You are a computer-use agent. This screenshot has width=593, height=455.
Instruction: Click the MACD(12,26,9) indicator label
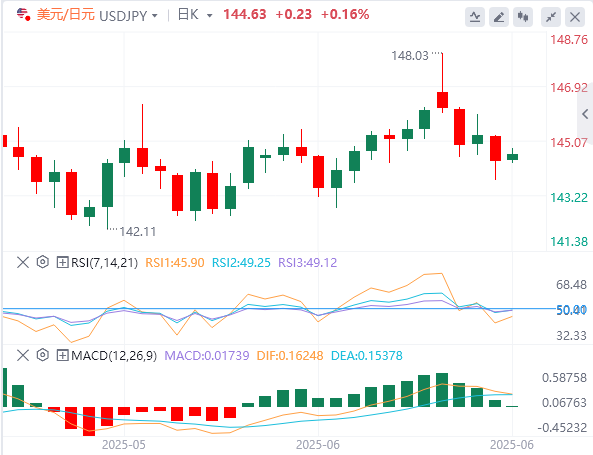click(114, 356)
